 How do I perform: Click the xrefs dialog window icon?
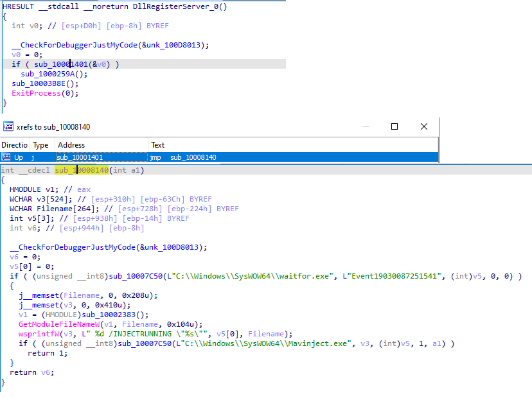click(x=8, y=126)
